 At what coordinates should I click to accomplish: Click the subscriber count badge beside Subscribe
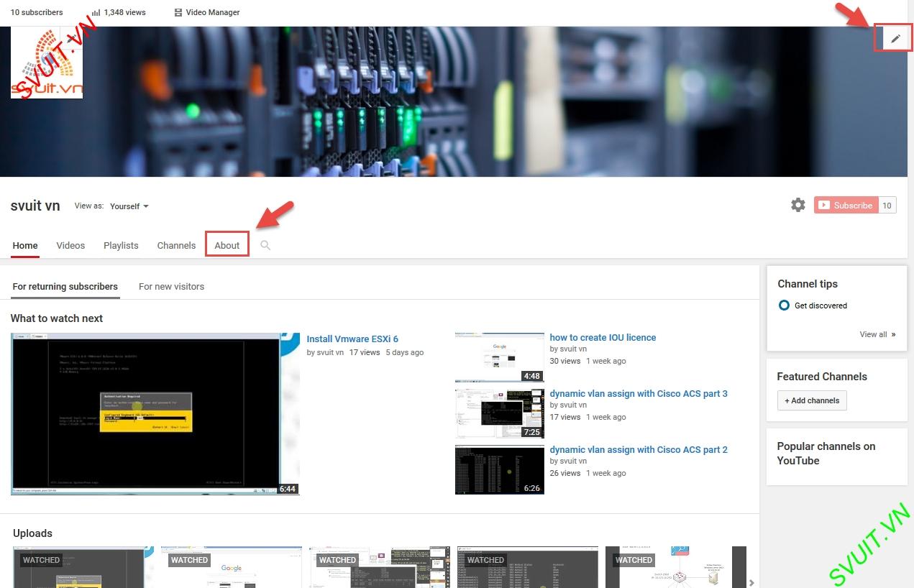pos(887,205)
